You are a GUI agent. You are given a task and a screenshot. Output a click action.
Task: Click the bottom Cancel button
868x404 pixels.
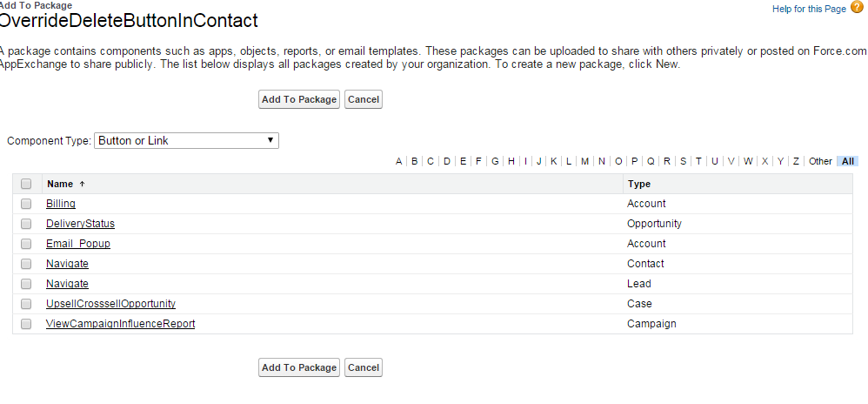pyautogui.click(x=363, y=367)
